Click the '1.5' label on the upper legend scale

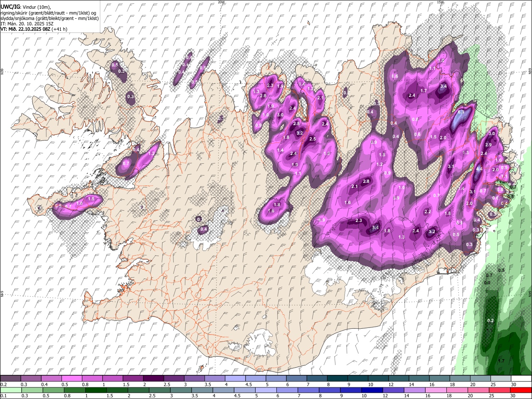(126, 384)
